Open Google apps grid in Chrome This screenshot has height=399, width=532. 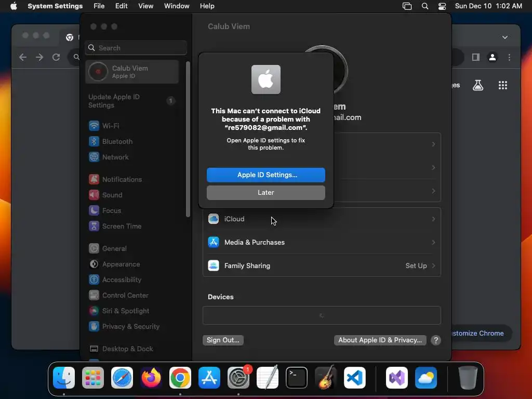click(503, 85)
